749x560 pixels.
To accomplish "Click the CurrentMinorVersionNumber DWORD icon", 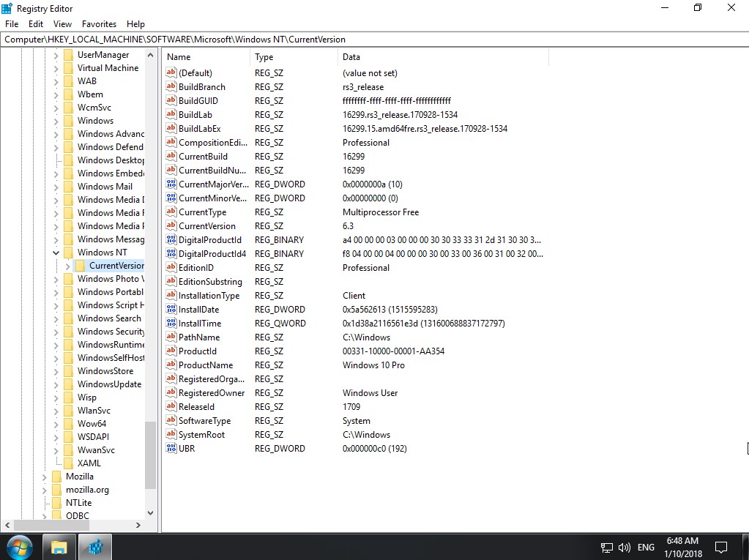I will point(171,198).
